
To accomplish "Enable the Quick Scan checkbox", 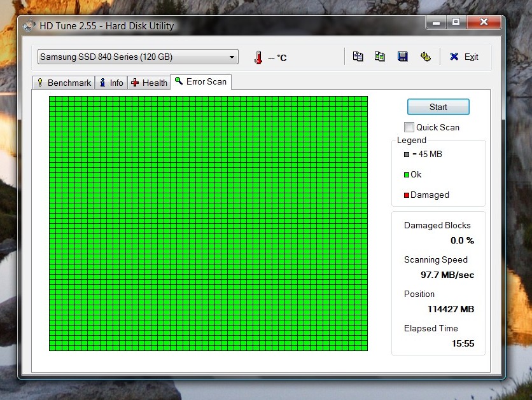I will pos(409,127).
